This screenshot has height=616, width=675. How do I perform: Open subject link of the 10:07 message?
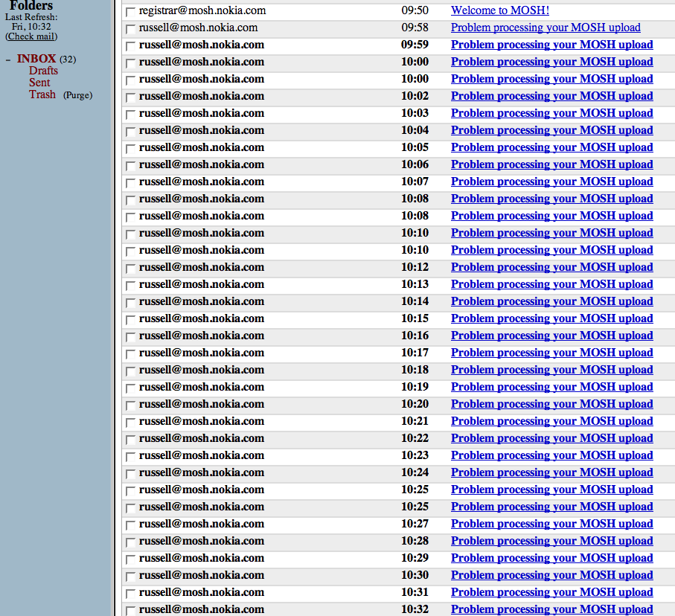click(x=552, y=182)
